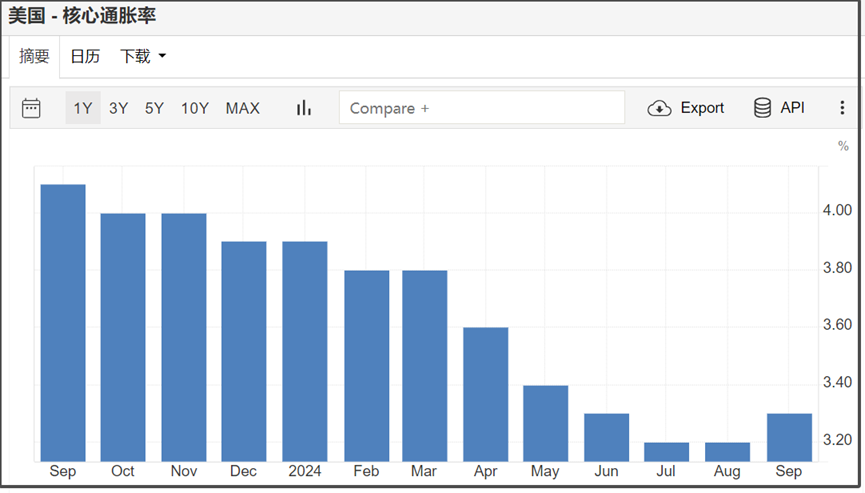Screen dimensions: 865x493
Task: Click the first Sep bar (4.1)
Action: [x=63, y=323]
